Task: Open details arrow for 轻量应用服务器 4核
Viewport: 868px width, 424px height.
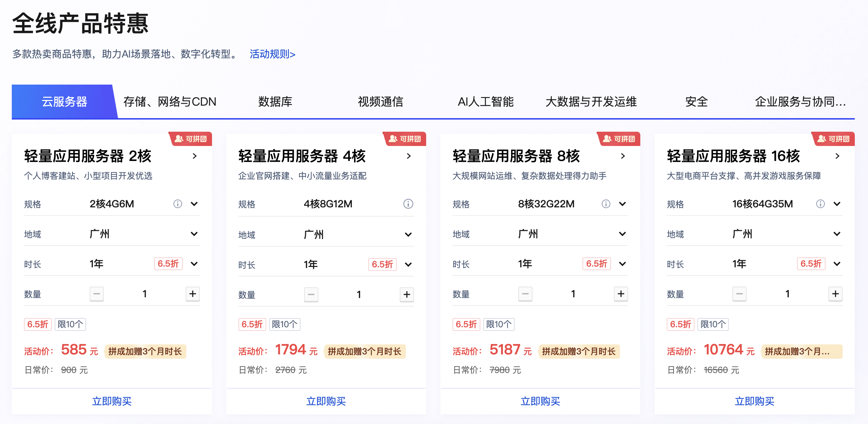Action: tap(409, 156)
